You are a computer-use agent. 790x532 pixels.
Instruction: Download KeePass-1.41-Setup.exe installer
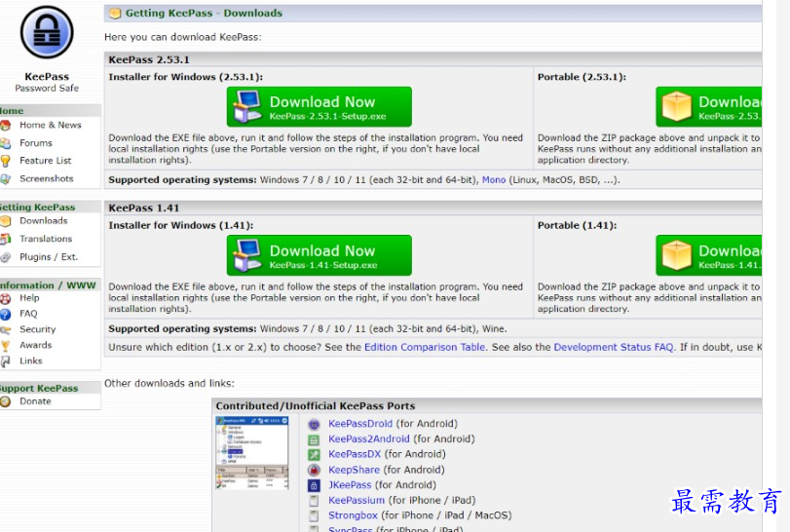point(319,255)
